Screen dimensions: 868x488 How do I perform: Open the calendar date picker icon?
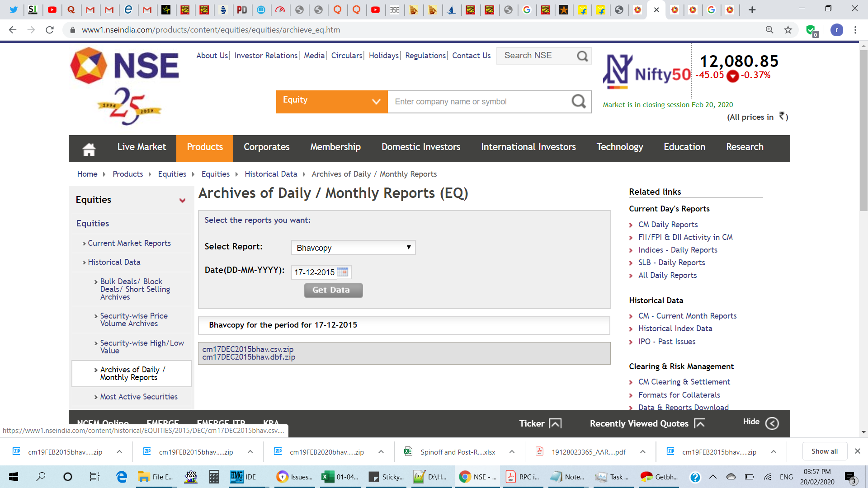click(x=343, y=272)
